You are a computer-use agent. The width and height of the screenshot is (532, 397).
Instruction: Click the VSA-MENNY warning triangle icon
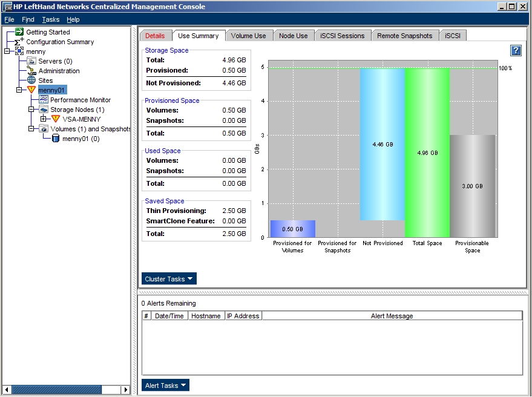[56, 119]
